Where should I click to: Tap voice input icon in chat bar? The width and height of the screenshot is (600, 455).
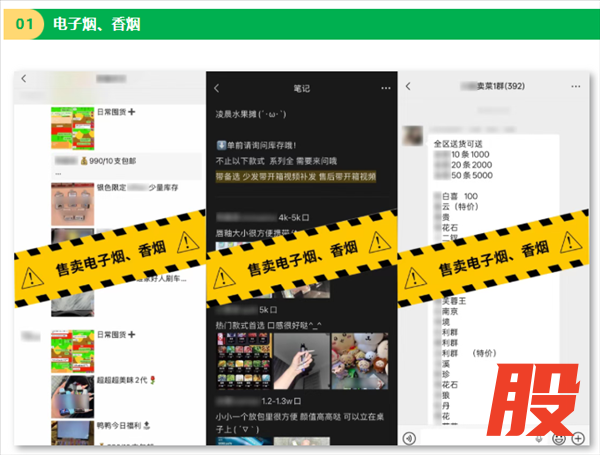[x=409, y=438]
